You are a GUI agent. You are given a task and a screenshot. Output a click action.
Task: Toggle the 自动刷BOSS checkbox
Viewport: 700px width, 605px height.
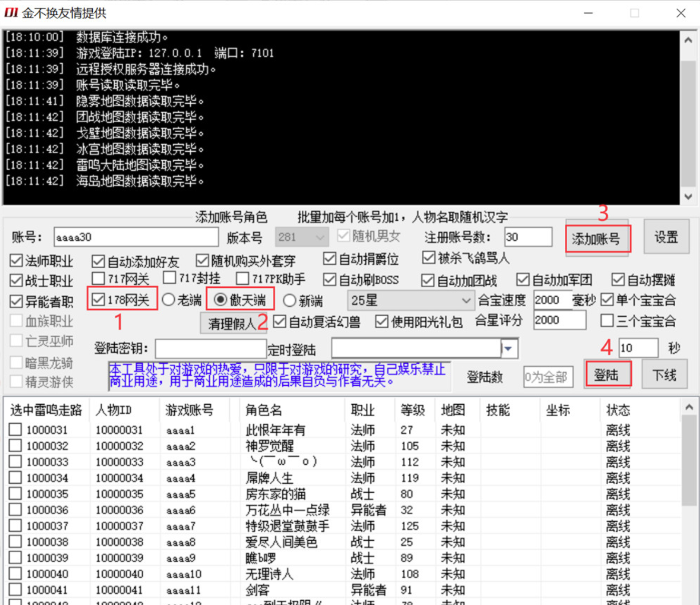click(330, 280)
